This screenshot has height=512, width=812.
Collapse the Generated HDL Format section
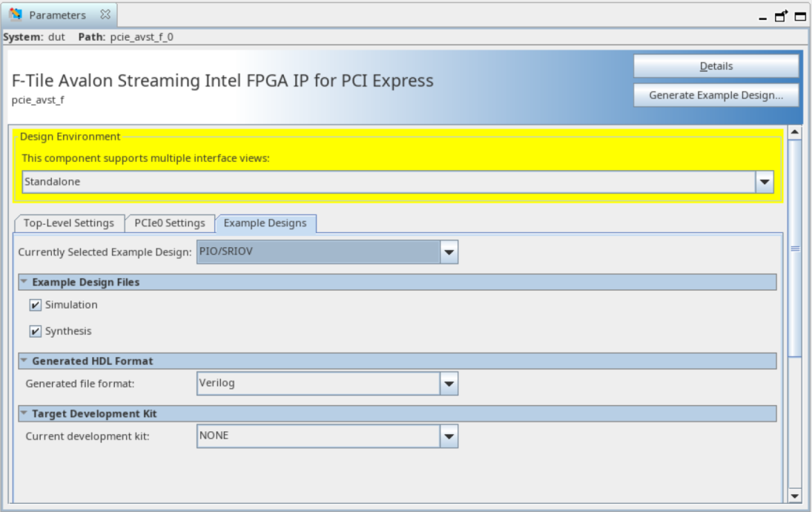tap(24, 360)
